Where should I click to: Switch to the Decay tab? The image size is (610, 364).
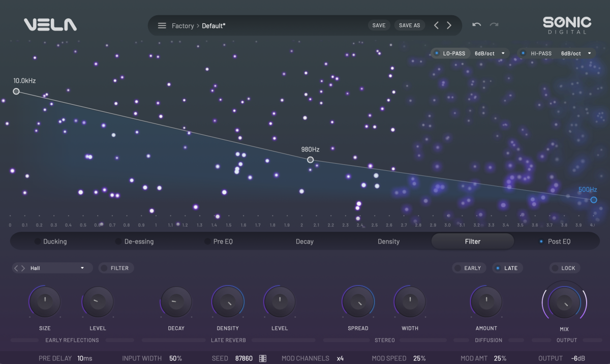304,241
